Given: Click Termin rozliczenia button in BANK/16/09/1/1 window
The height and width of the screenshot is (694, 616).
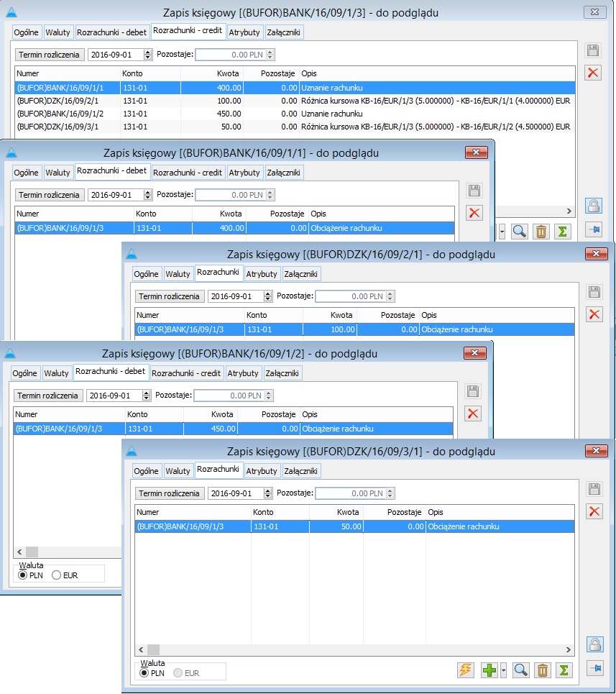Looking at the screenshot, I should 49,195.
